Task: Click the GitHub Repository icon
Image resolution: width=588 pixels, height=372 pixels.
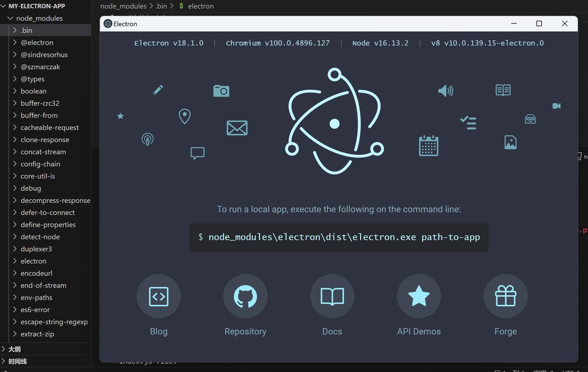Action: coord(245,296)
